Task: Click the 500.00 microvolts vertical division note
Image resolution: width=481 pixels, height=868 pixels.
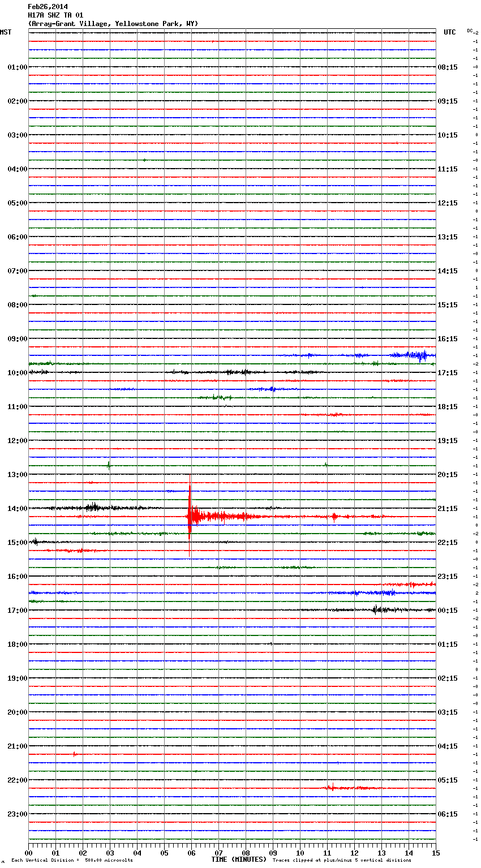Action: (72, 860)
